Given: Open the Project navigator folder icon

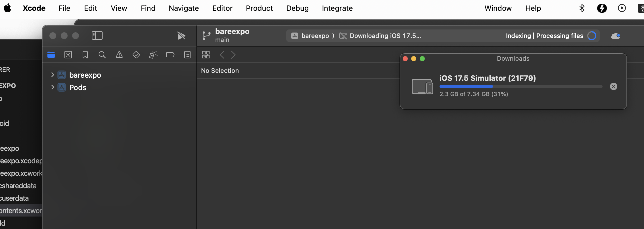Looking at the screenshot, I should click(x=51, y=55).
